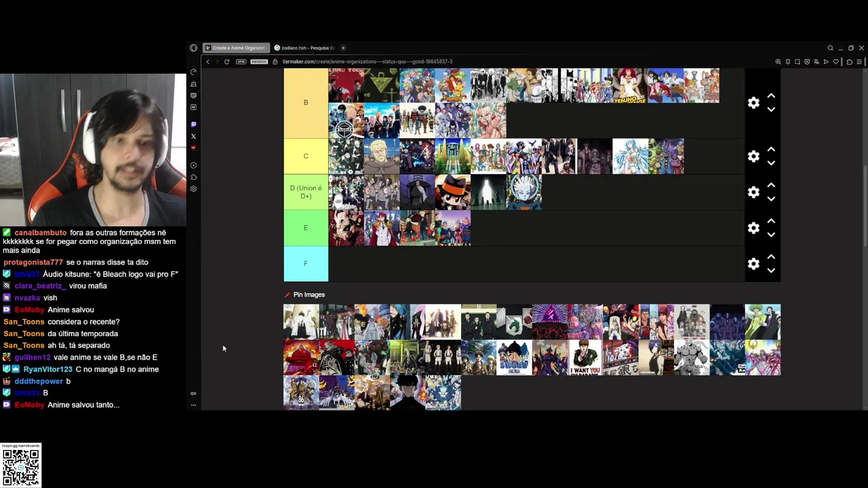Select the green E tier label

click(306, 228)
